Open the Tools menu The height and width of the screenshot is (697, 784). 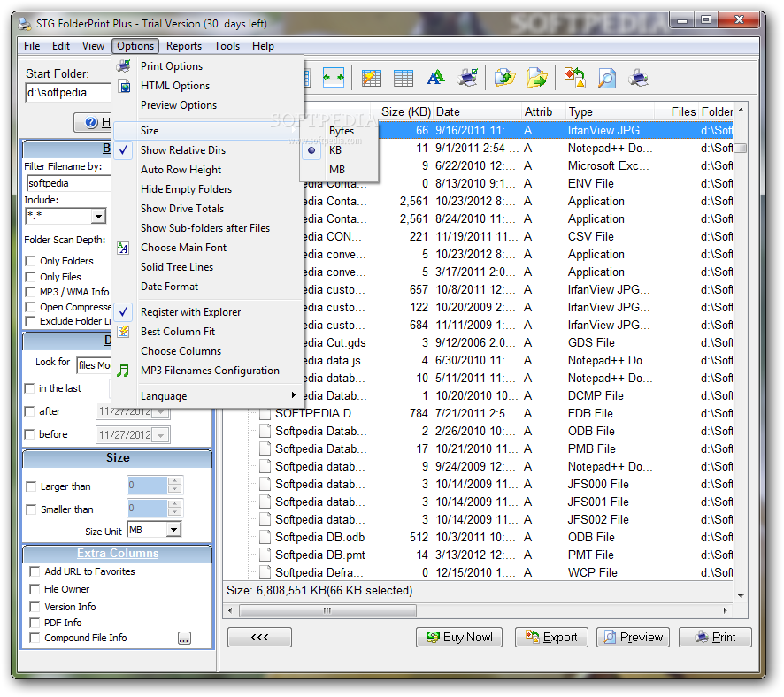tap(227, 46)
